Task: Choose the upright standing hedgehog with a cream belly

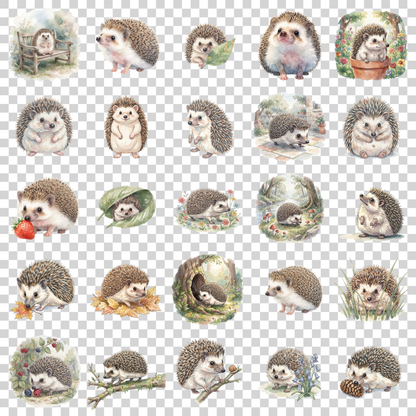Action: click(x=126, y=127)
